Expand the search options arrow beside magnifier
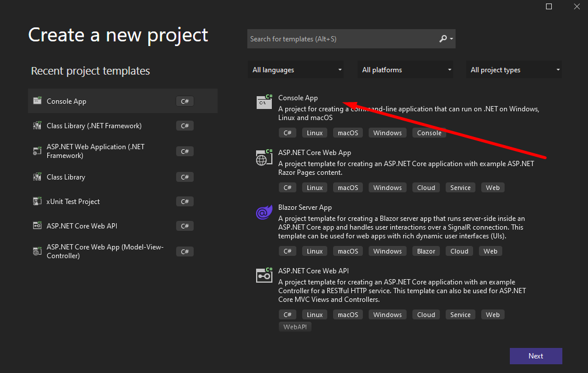Image resolution: width=588 pixels, height=373 pixels. [x=452, y=39]
